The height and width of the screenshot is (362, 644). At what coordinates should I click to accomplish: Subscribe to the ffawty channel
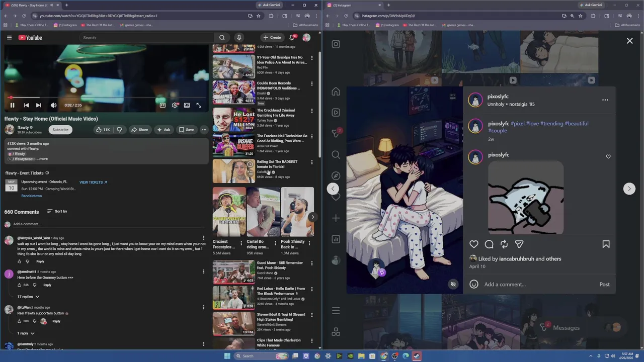coord(60,130)
